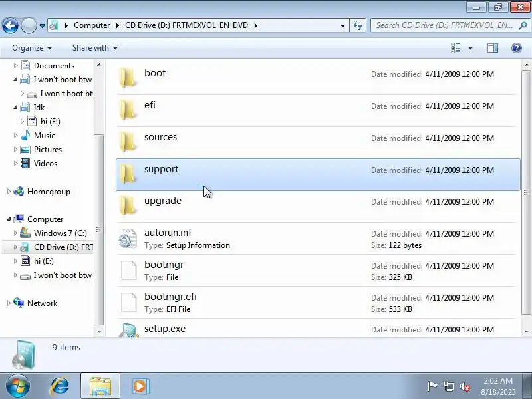Open the Share with menu
This screenshot has width=532, height=399.
(x=95, y=48)
